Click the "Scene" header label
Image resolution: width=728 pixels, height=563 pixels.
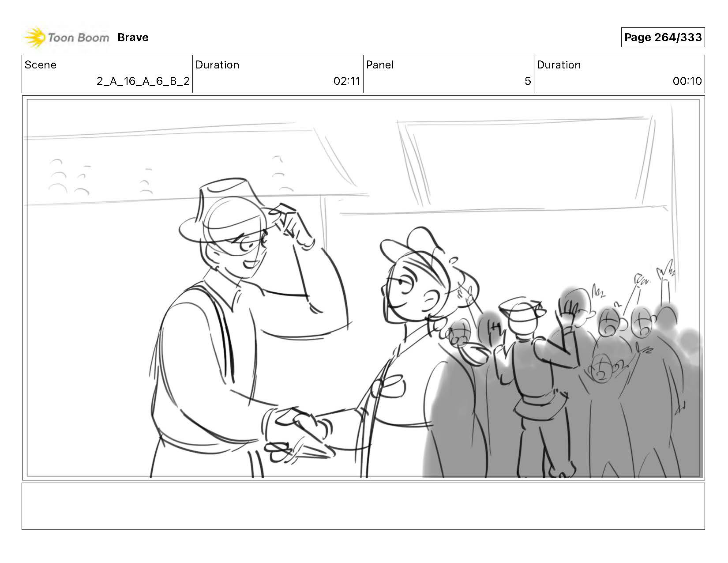coord(41,65)
